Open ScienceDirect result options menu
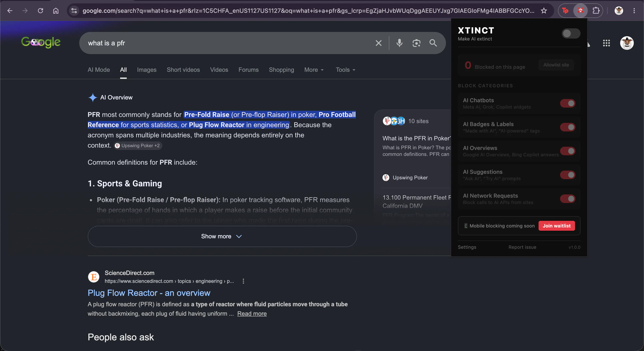This screenshot has height=351, width=644. click(x=243, y=281)
